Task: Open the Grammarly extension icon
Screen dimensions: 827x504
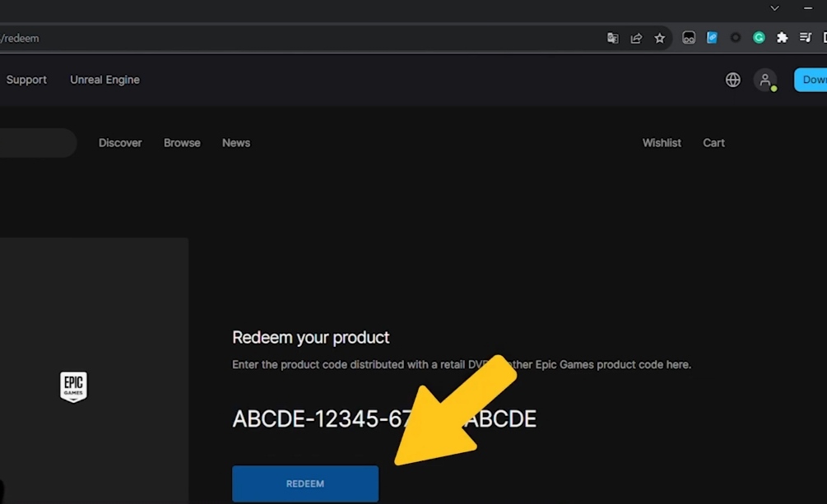Action: point(759,38)
